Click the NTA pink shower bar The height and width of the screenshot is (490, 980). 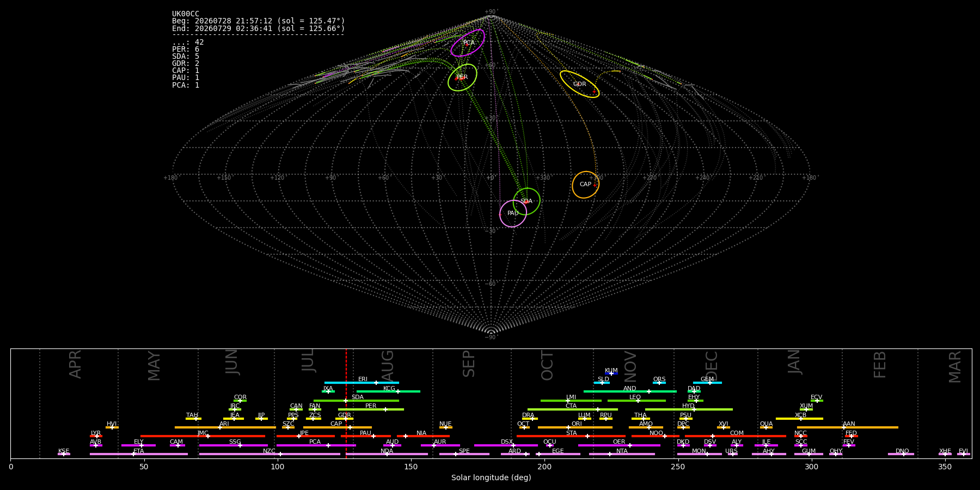(x=622, y=454)
